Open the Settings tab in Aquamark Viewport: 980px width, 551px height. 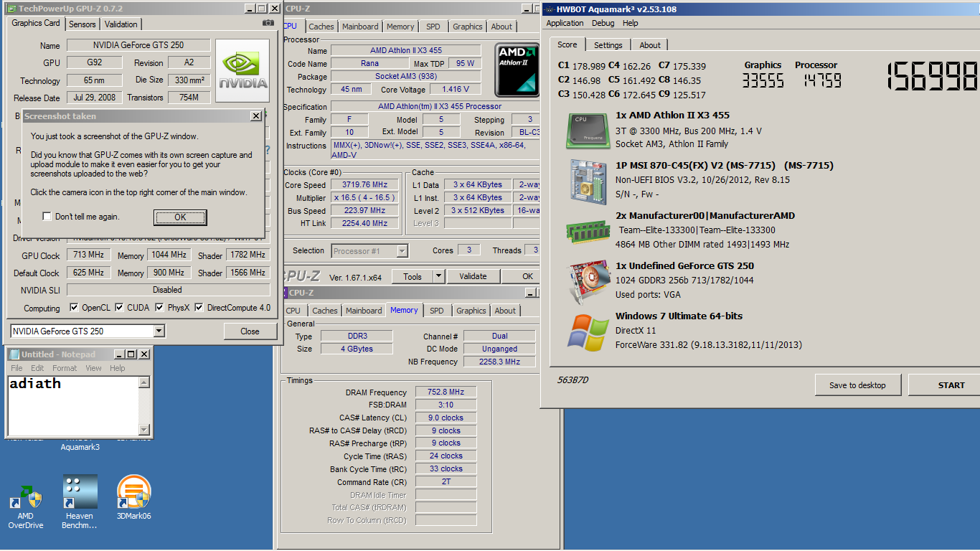click(x=608, y=45)
